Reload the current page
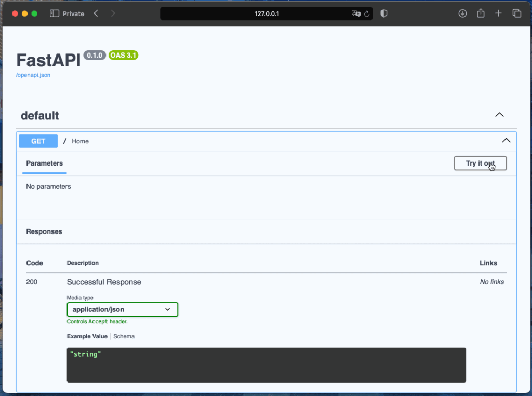This screenshot has width=532, height=396. (367, 13)
